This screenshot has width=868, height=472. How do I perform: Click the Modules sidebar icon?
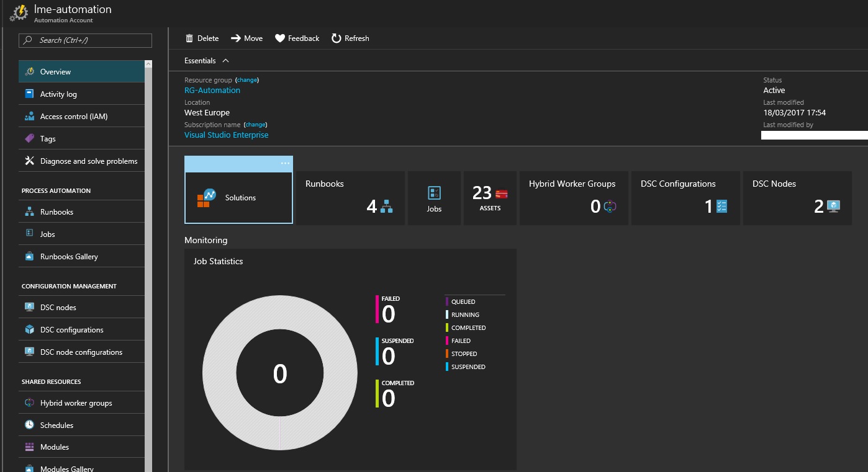point(29,447)
